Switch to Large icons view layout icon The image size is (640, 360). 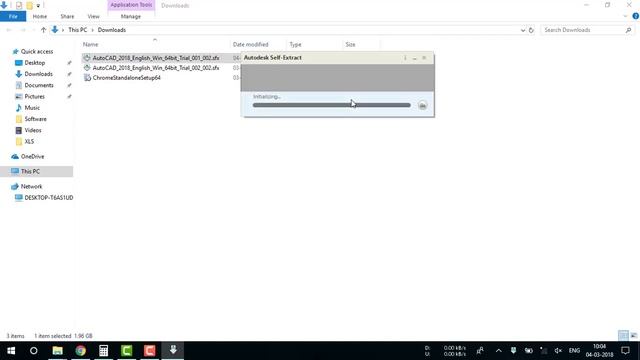(634, 336)
